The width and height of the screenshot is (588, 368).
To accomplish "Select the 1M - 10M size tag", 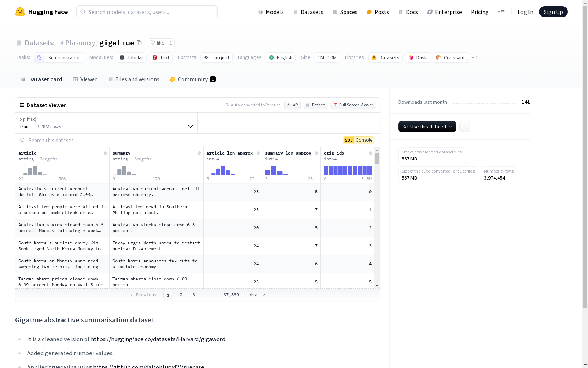I will (x=327, y=57).
